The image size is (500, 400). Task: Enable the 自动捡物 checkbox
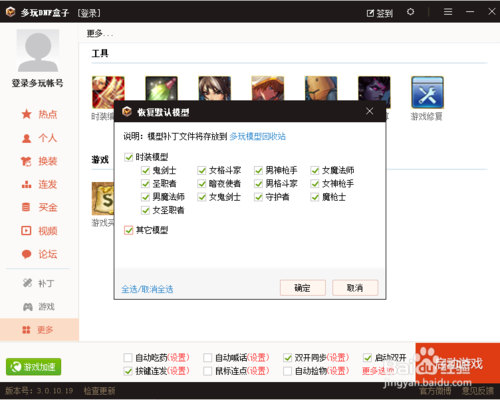287,371
